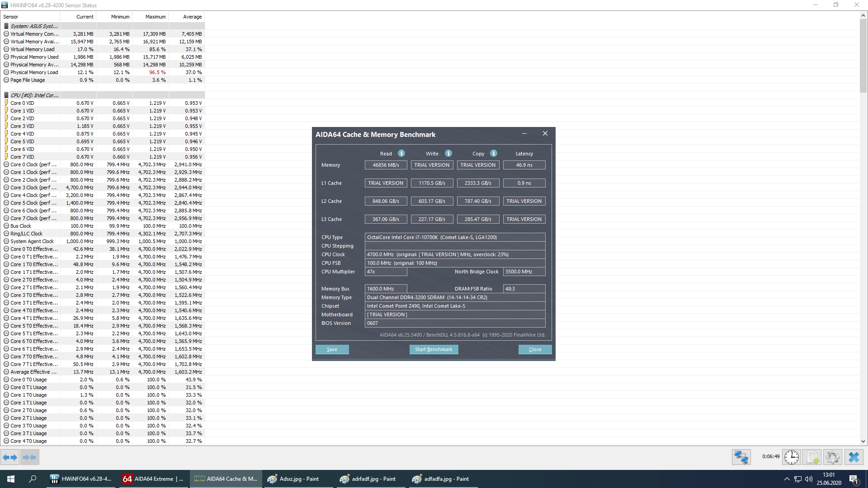The width and height of the screenshot is (868, 488).
Task: Click the HWiNFO clock reset timer icon
Action: pyautogui.click(x=791, y=457)
